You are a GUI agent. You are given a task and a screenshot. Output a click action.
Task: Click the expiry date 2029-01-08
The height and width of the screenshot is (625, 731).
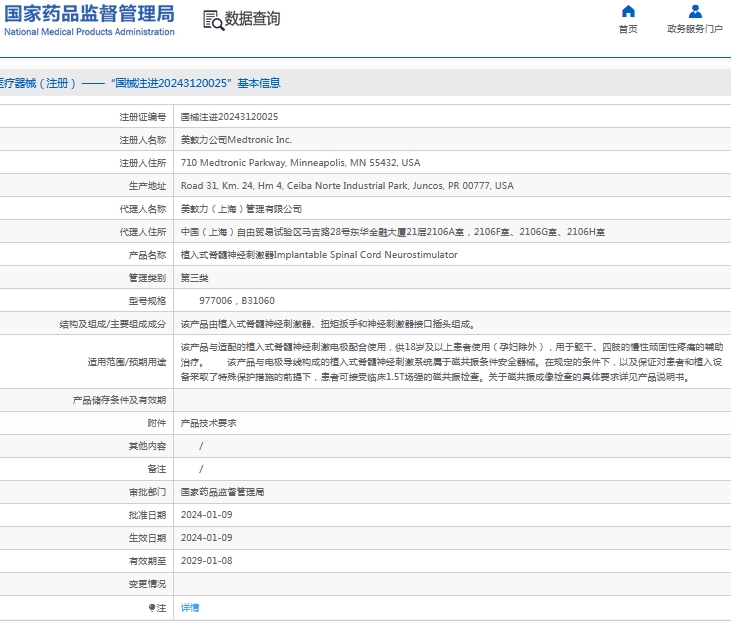point(207,561)
